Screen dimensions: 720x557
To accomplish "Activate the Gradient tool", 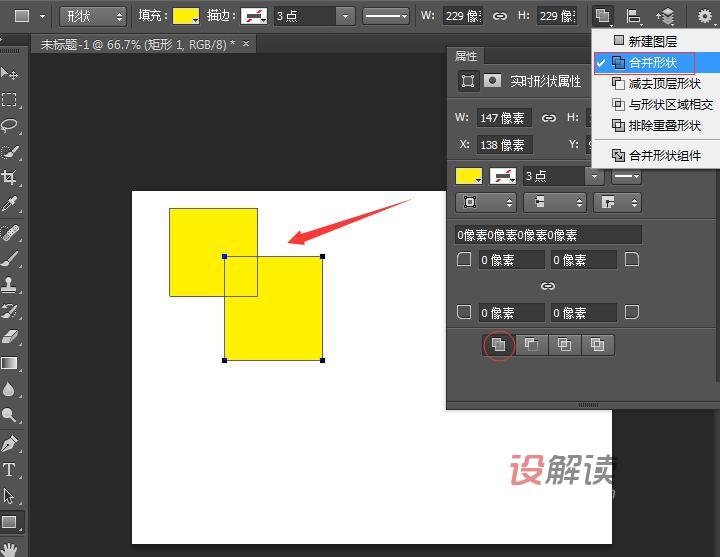I will click(x=10, y=363).
